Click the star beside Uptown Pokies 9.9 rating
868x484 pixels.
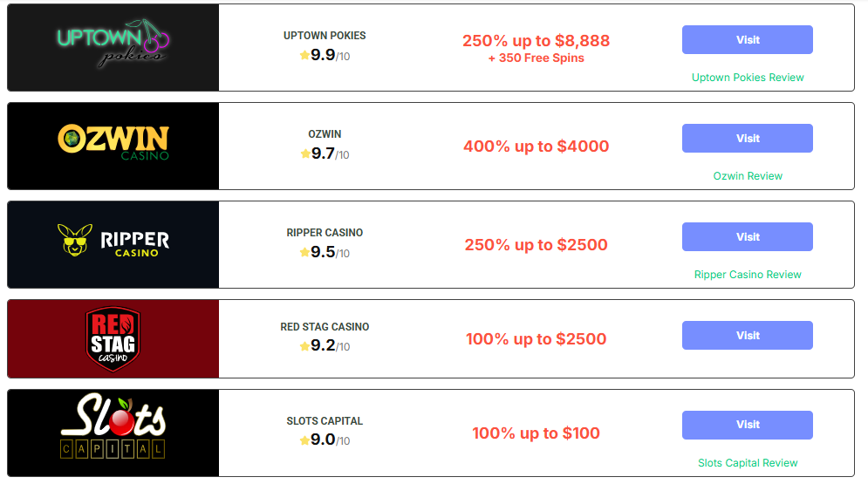pos(304,55)
